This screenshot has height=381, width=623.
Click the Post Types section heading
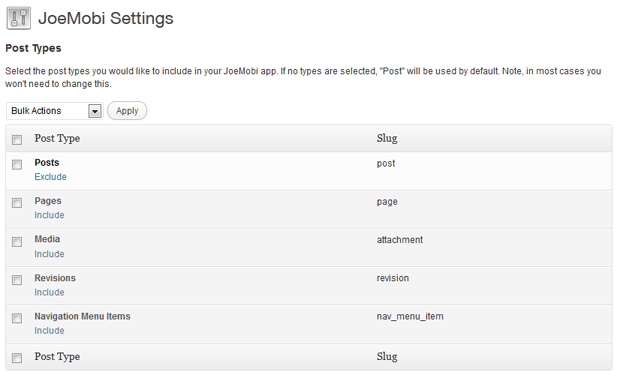(33, 48)
